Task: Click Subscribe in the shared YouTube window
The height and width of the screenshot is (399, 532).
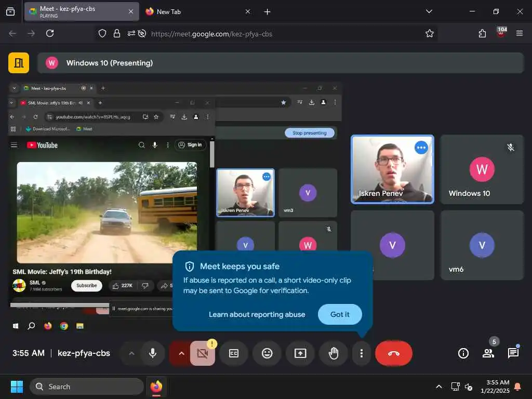Action: (87, 285)
